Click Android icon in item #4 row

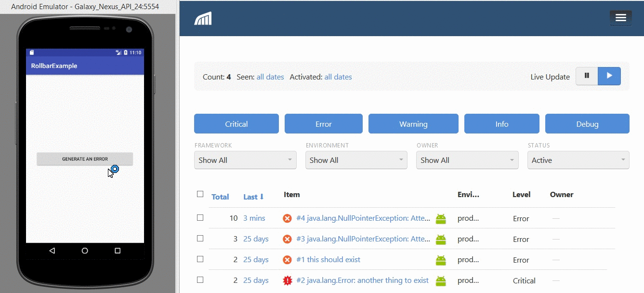pyautogui.click(x=441, y=219)
